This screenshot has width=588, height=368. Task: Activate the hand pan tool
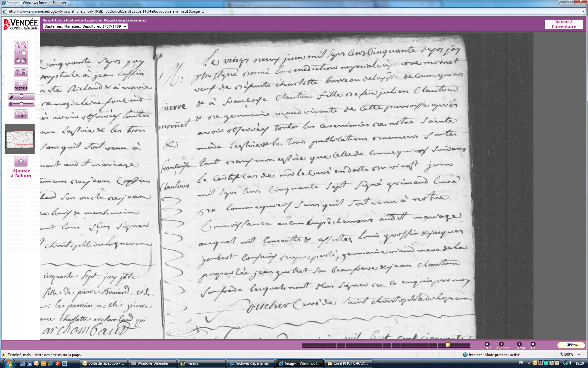(x=24, y=53)
